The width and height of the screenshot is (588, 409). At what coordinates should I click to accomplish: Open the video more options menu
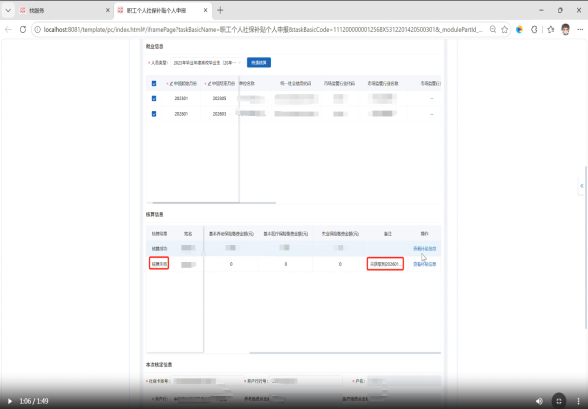(578, 401)
